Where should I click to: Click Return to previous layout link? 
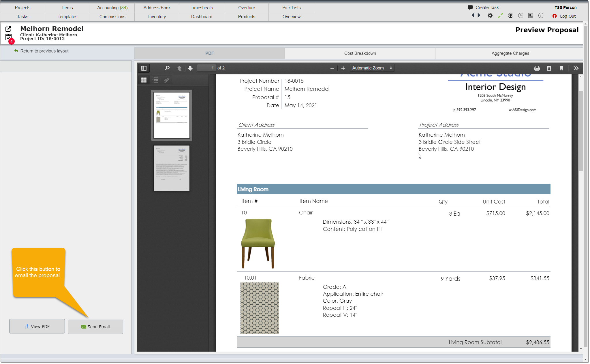pyautogui.click(x=44, y=51)
